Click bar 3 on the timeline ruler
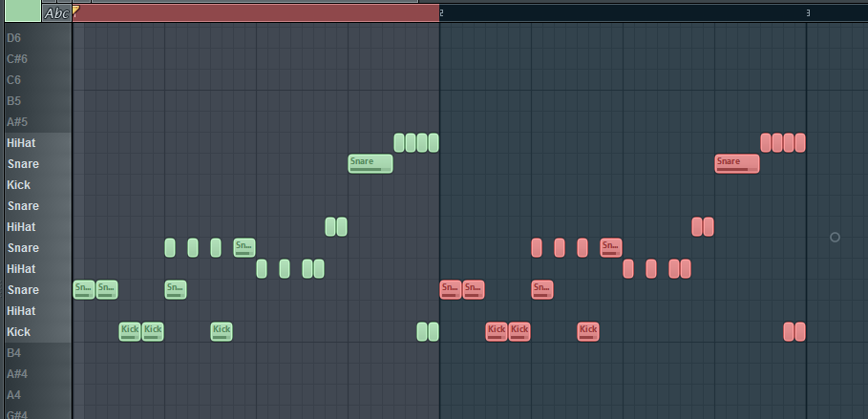This screenshot has height=419, width=868. tap(808, 12)
